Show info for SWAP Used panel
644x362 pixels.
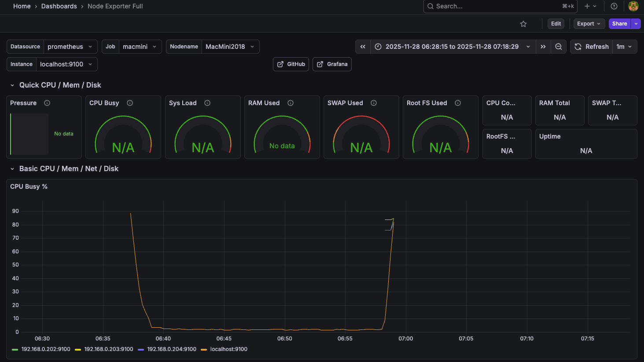pyautogui.click(x=374, y=103)
